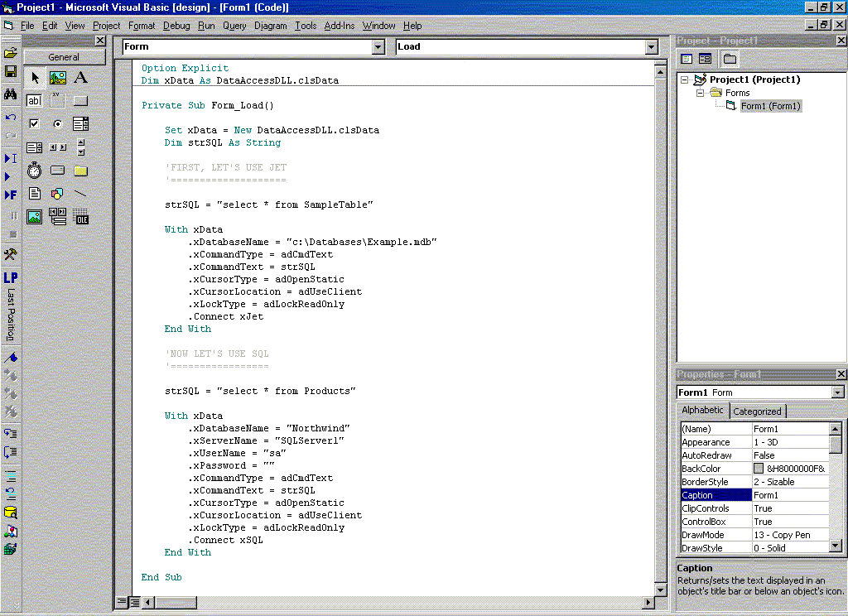Open the Procedure dropdown showing Load
This screenshot has width=848, height=616.
coord(652,47)
